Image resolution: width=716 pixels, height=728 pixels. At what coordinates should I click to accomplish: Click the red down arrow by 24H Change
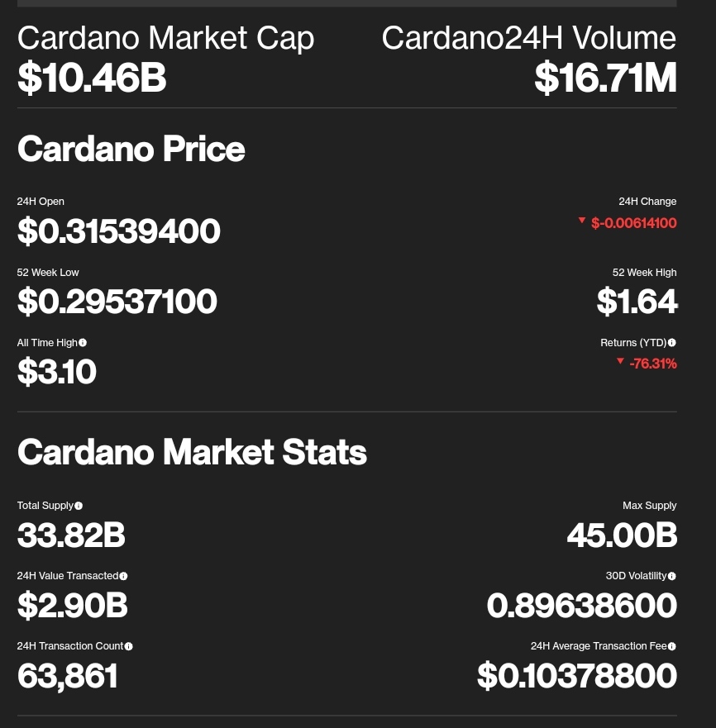coord(582,220)
